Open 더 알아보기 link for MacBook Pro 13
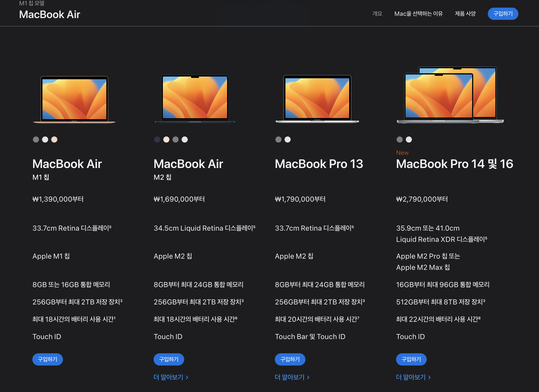This screenshot has width=539, height=392. 292,377
